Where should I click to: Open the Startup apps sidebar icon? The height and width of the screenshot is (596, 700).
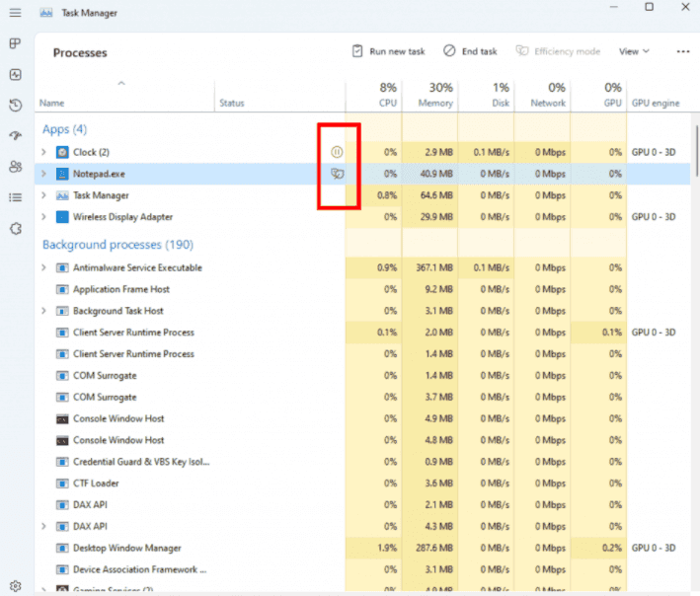15,135
